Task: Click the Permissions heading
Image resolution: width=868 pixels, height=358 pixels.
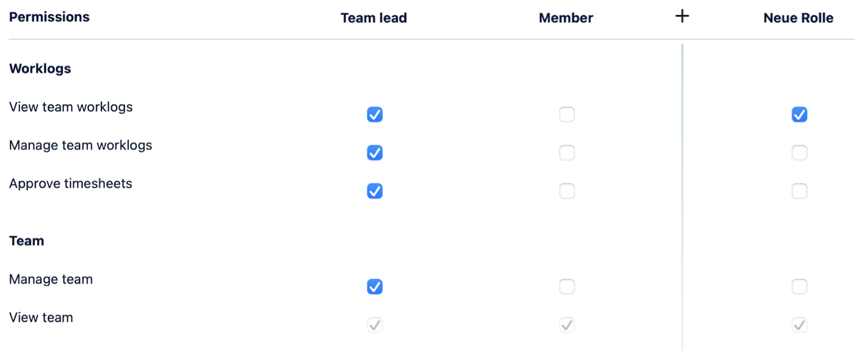Action: click(49, 17)
